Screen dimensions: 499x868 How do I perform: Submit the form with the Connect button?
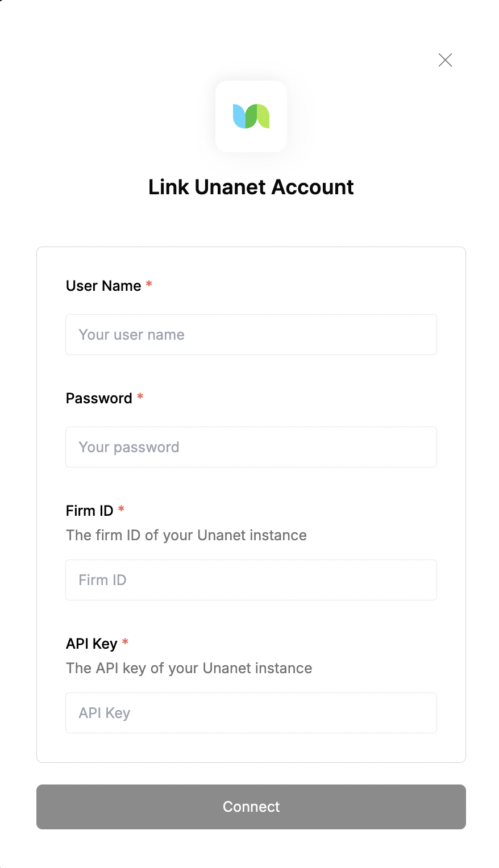(251, 807)
